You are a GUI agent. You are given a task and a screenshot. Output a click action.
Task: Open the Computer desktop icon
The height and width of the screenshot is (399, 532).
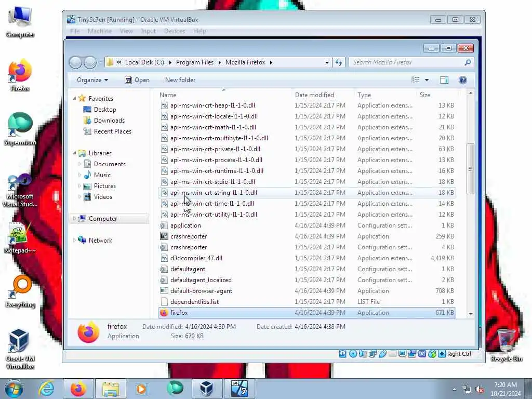click(x=20, y=21)
